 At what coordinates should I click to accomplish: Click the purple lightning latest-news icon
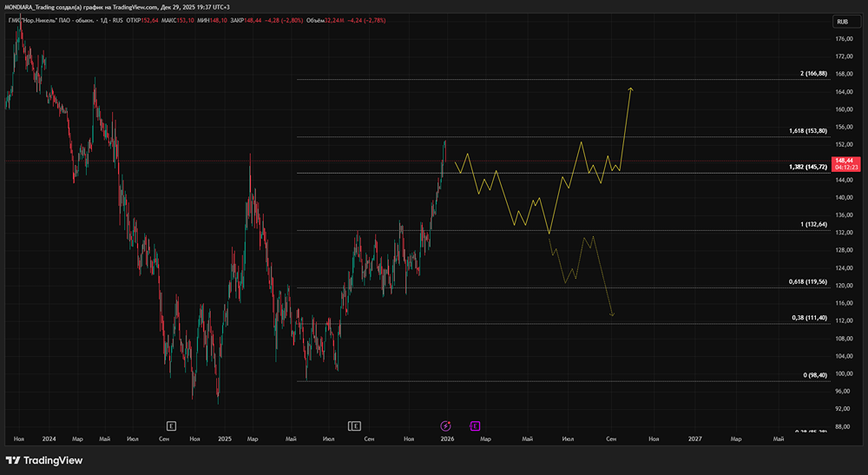pos(445,426)
